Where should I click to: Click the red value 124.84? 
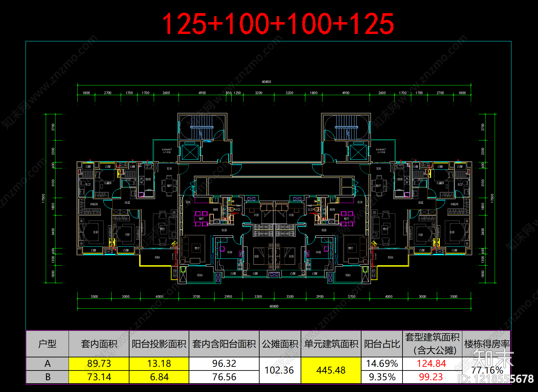pos(431,364)
